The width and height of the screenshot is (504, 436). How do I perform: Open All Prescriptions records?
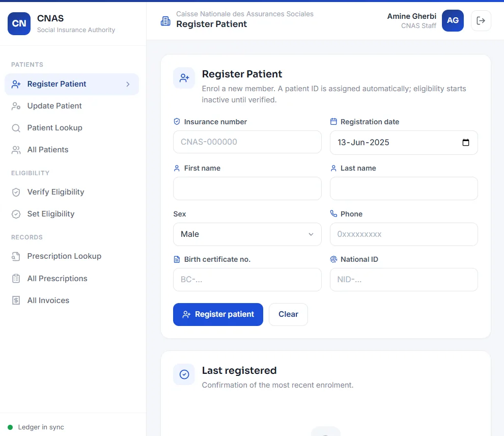coord(72,279)
